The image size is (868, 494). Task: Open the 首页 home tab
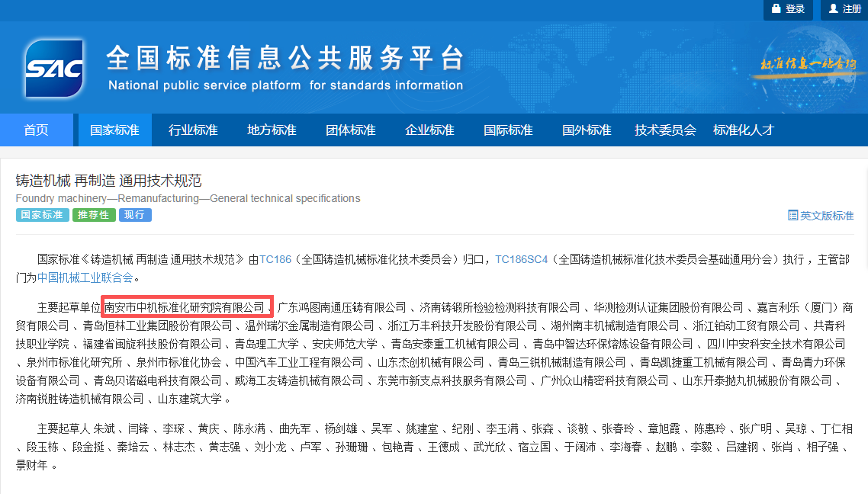click(x=36, y=130)
